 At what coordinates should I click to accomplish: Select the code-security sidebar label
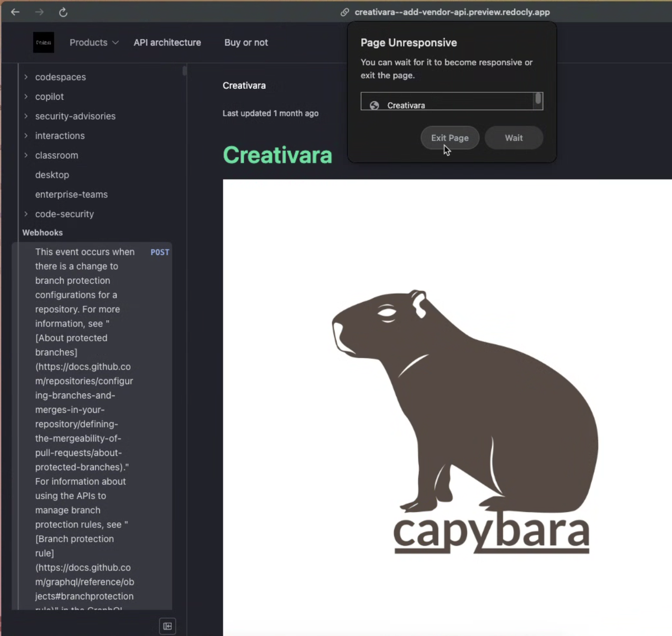coord(65,214)
